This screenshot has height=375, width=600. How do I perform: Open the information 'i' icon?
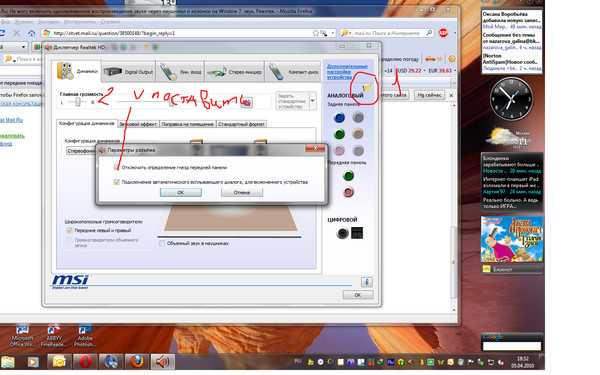[x=366, y=282]
